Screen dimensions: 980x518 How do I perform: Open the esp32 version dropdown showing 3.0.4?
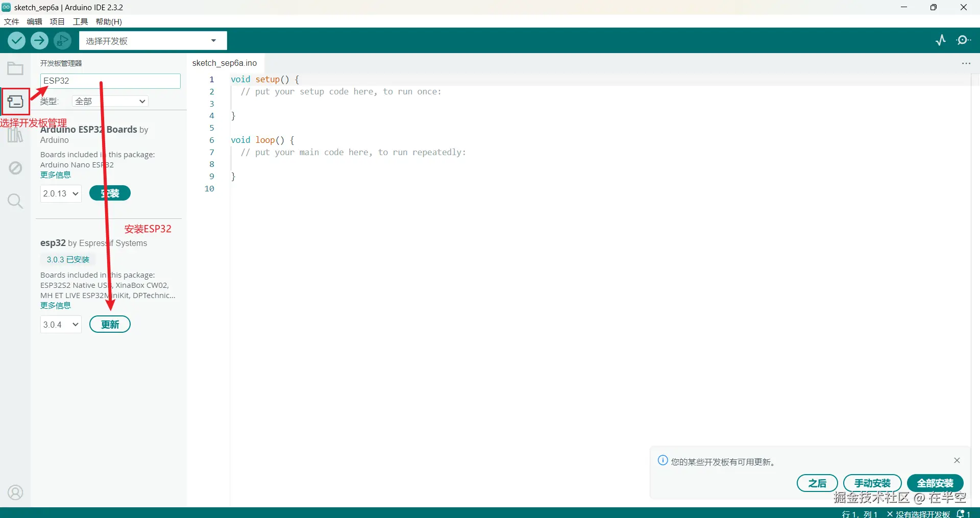[60, 324]
